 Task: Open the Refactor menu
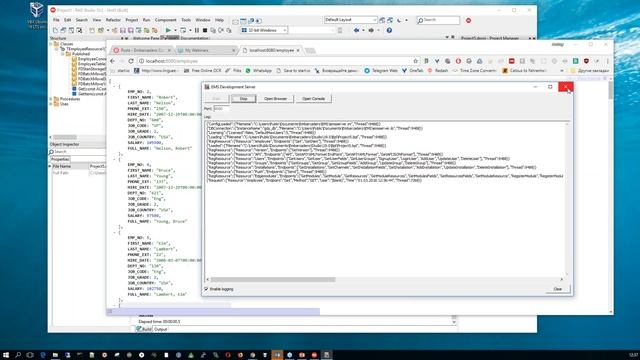(x=113, y=20)
